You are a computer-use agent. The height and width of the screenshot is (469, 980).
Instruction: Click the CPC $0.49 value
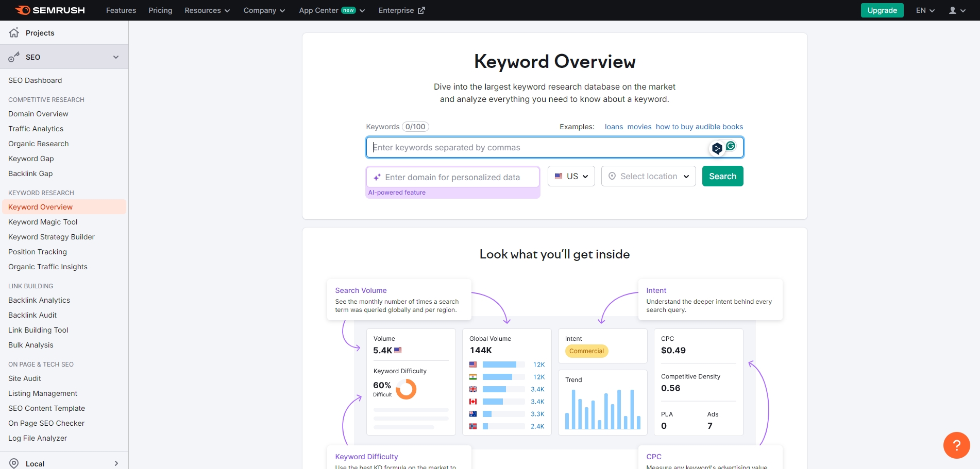(673, 350)
